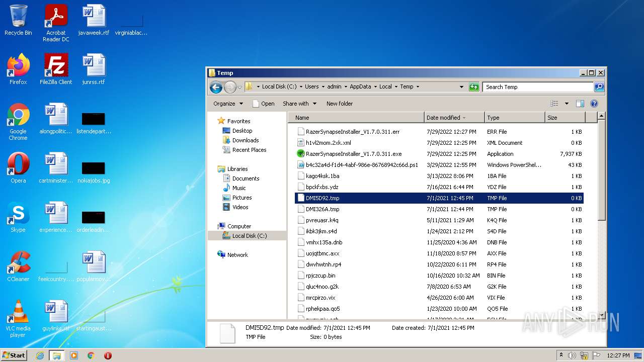The image size is (644, 362).
Task: Expand breadcrumb arrow after Temp
Action: 418,86
